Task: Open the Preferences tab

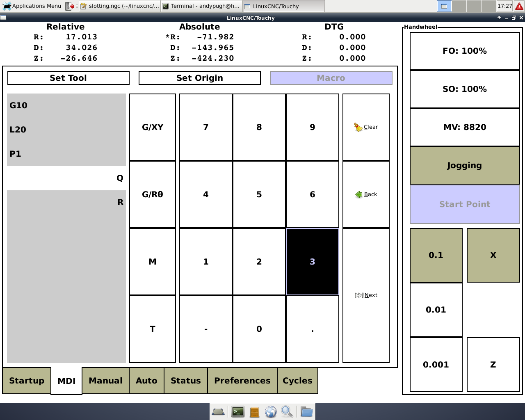Action: pyautogui.click(x=242, y=381)
